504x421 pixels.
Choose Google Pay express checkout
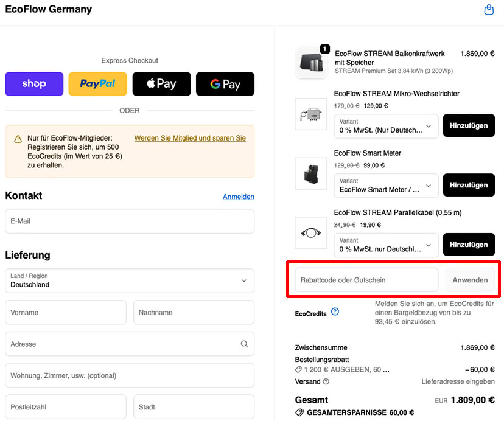coord(225,84)
